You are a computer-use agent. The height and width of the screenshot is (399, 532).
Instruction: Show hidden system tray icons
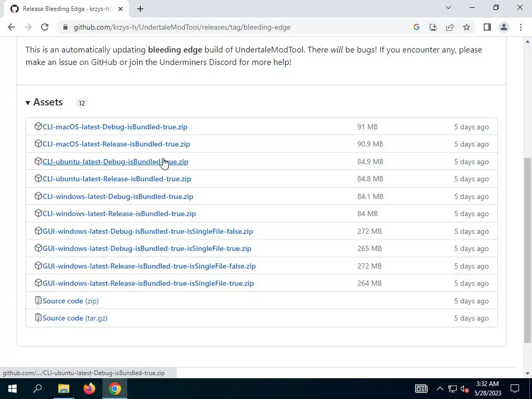tap(440, 389)
